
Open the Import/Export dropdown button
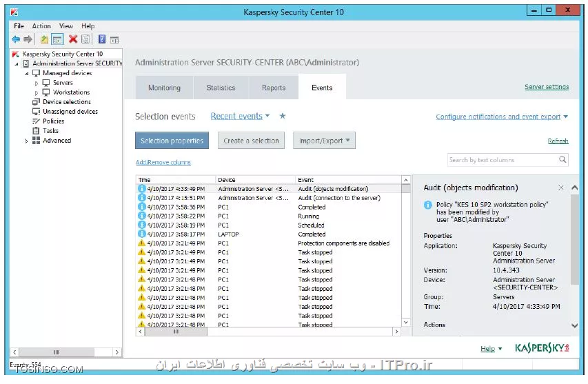coord(324,140)
